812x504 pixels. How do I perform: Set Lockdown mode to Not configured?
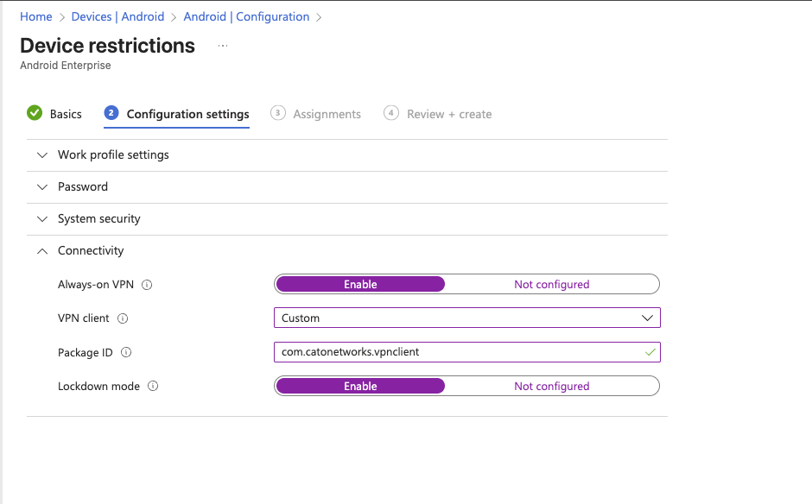point(551,386)
